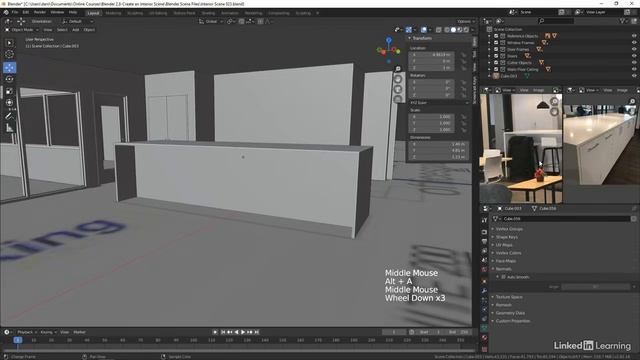Hide Window Frames collection with eye
This screenshot has width=640, height=360.
(634, 42)
